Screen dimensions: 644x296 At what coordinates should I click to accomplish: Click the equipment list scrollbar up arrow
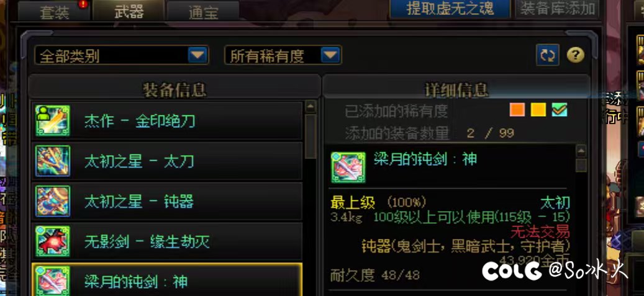[x=311, y=107]
